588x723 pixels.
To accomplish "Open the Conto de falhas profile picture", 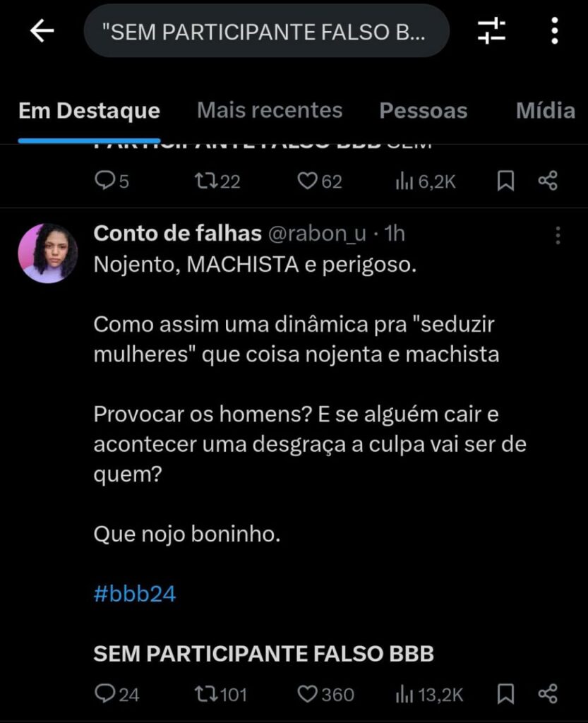I will pyautogui.click(x=48, y=253).
